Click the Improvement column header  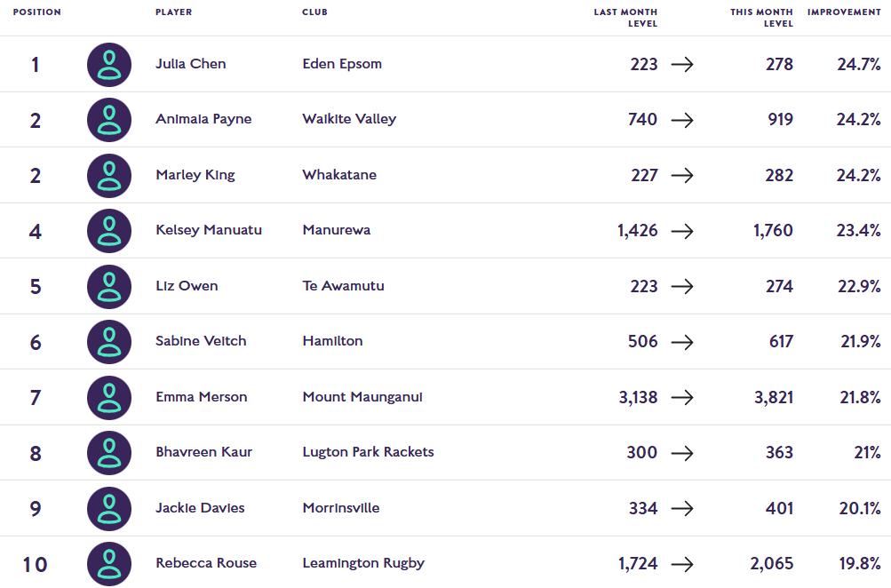[843, 12]
